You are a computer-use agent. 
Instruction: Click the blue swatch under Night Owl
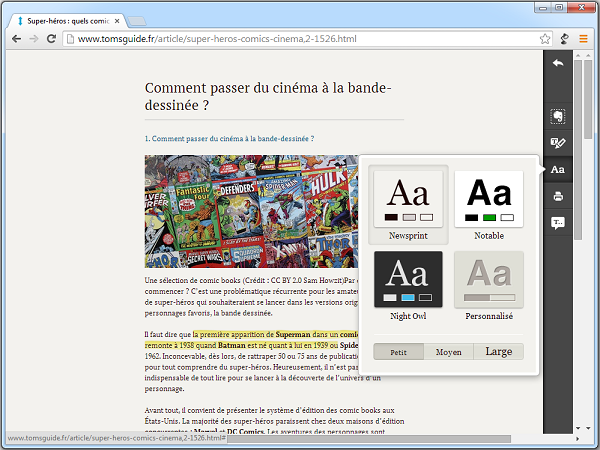tap(408, 298)
